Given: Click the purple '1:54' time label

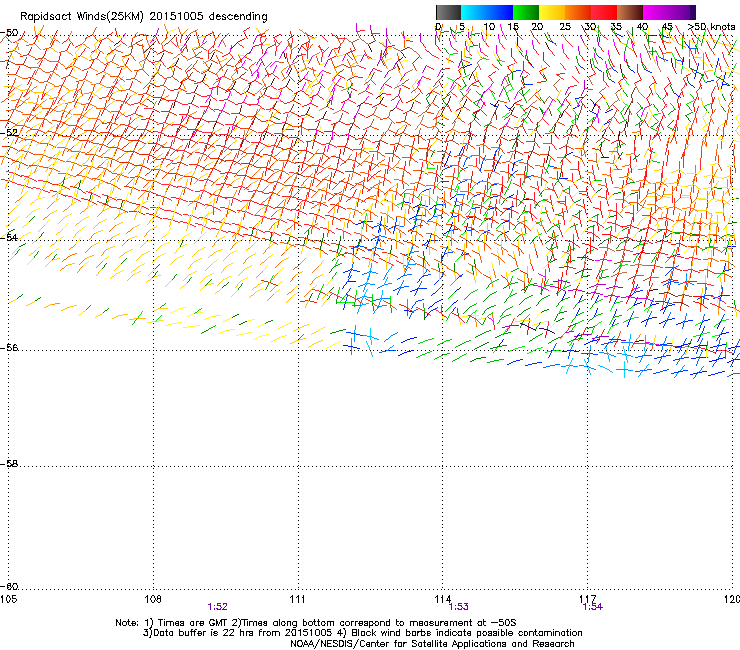Looking at the screenshot, I should click(x=593, y=607).
